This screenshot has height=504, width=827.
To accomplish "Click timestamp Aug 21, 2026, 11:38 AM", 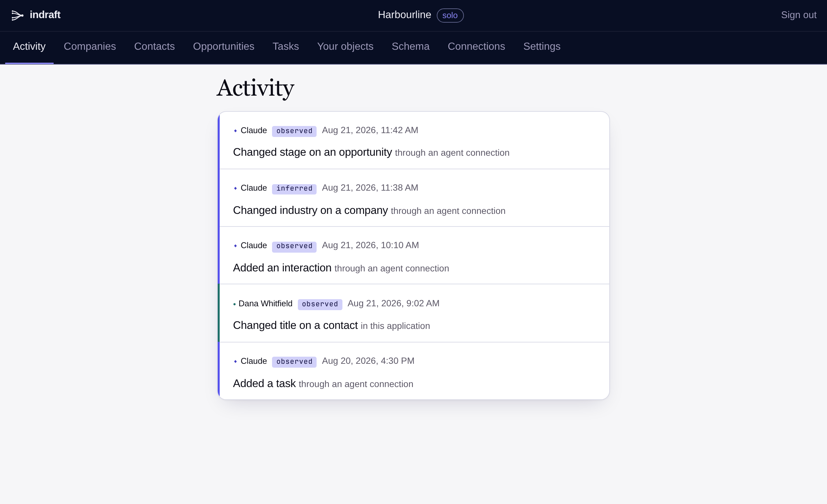I will point(370,188).
